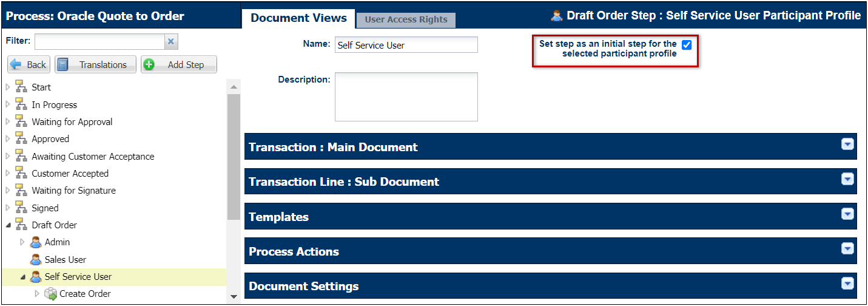Click the tree scrollbar up arrow

(x=234, y=87)
